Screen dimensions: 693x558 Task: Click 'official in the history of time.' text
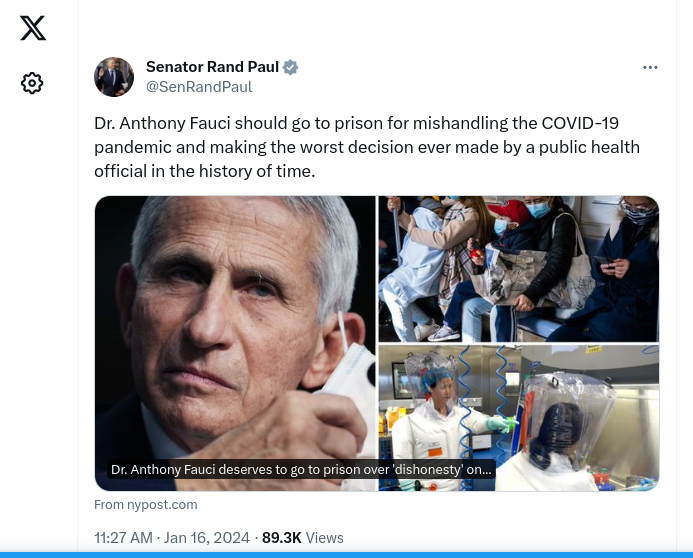click(x=205, y=171)
